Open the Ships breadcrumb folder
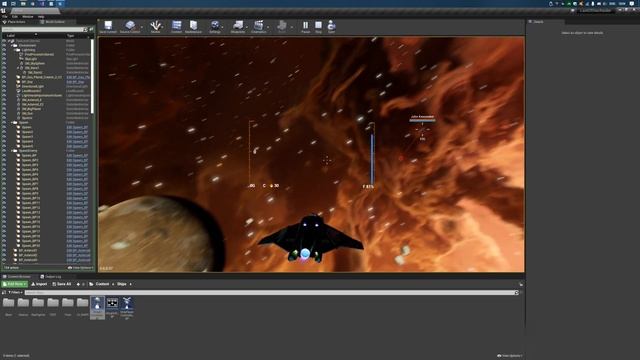 pos(122,284)
